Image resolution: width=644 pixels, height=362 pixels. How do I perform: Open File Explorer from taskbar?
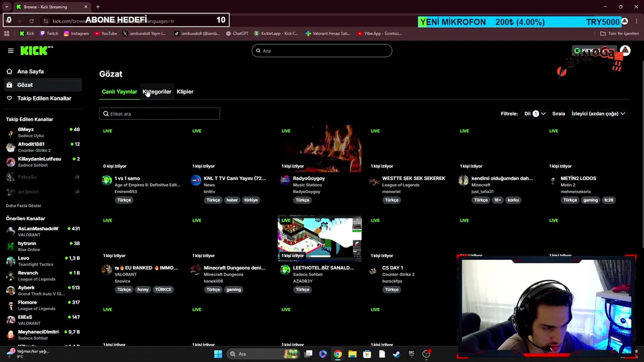[x=352, y=354]
